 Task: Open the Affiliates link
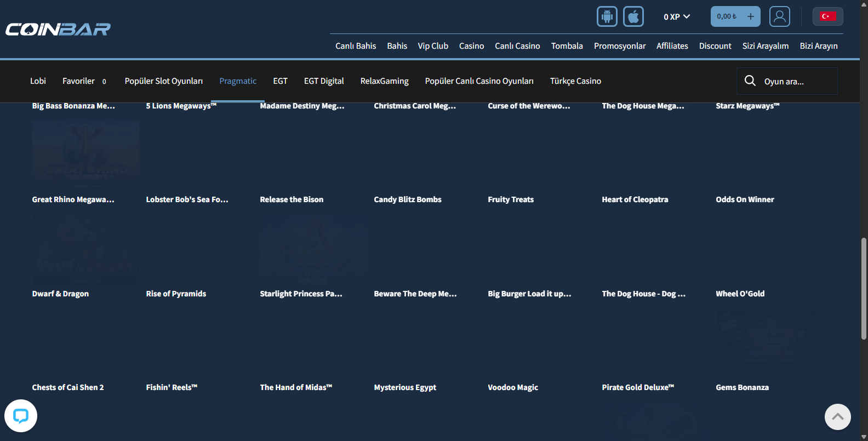coord(672,46)
